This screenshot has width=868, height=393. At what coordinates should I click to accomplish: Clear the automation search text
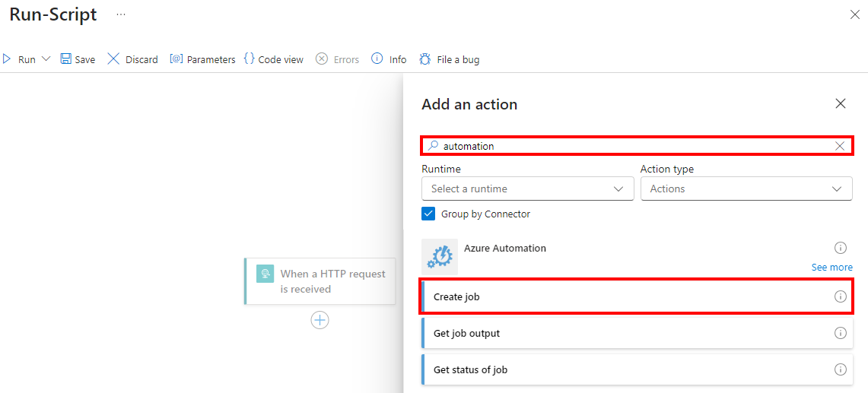840,146
